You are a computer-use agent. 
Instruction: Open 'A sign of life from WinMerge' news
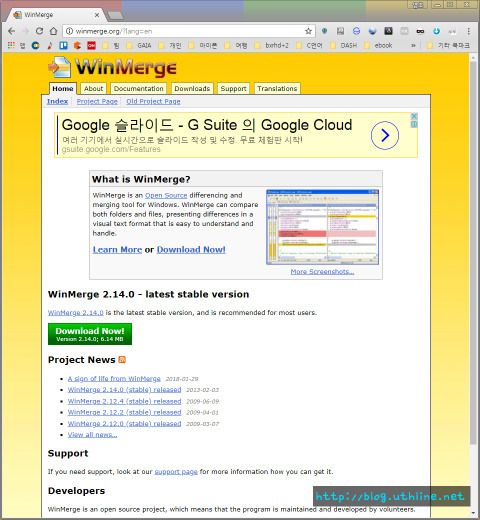(114, 379)
